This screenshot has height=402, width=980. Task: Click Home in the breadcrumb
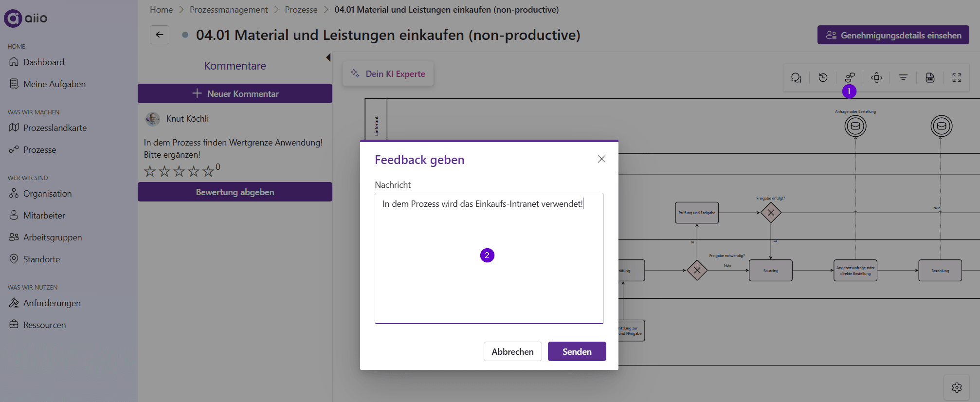[161, 10]
